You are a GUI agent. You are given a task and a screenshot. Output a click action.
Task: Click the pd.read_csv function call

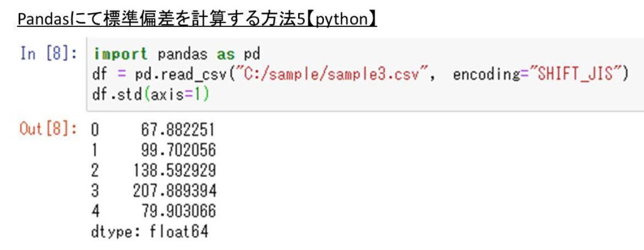pos(179,75)
